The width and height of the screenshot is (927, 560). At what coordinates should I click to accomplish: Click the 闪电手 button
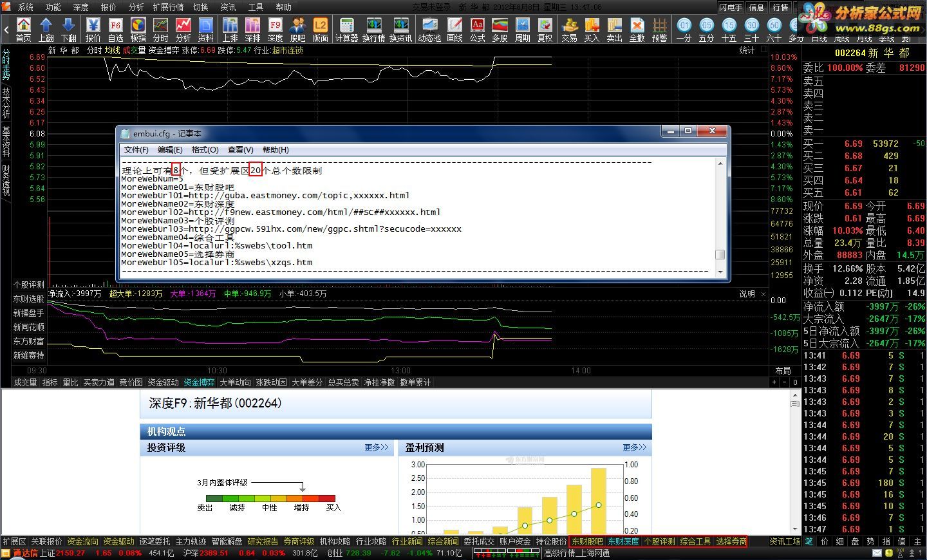click(x=731, y=7)
